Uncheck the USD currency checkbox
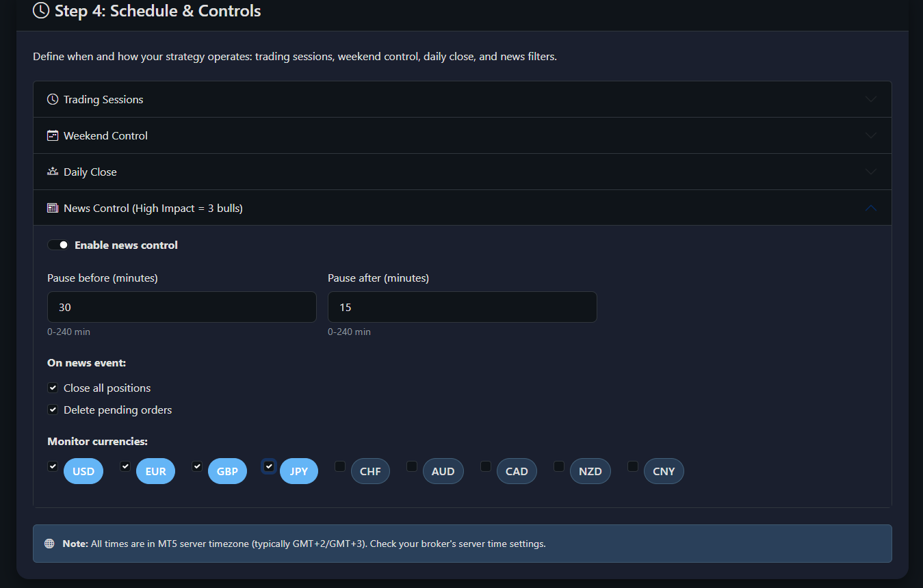This screenshot has height=588, width=923. [x=53, y=466]
